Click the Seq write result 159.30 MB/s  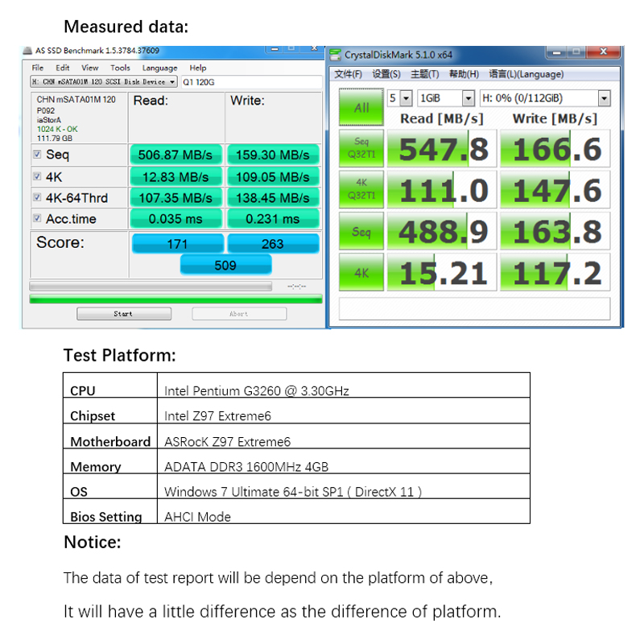tap(273, 155)
